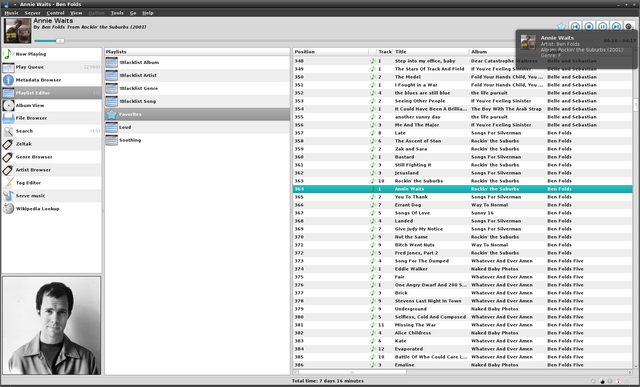Click the album cover thumbnail at top left
The image size is (640, 387).
(18, 31)
